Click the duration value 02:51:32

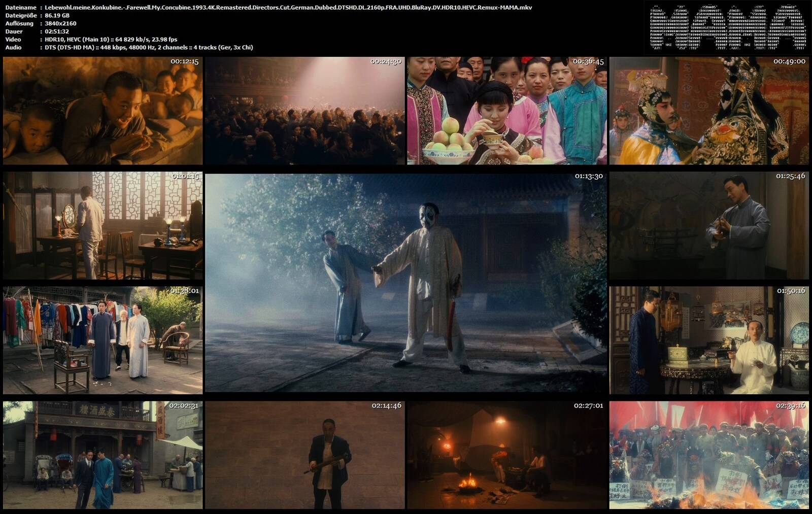(x=57, y=31)
